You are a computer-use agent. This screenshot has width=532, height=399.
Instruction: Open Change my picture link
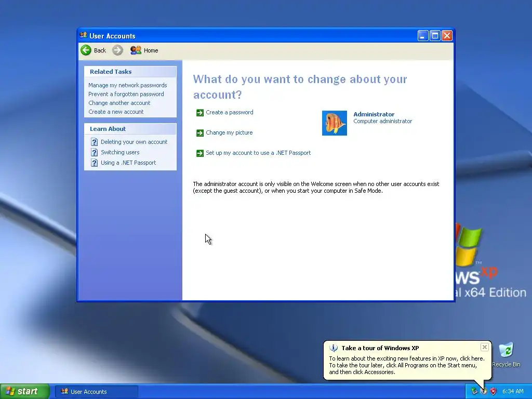[x=229, y=132]
